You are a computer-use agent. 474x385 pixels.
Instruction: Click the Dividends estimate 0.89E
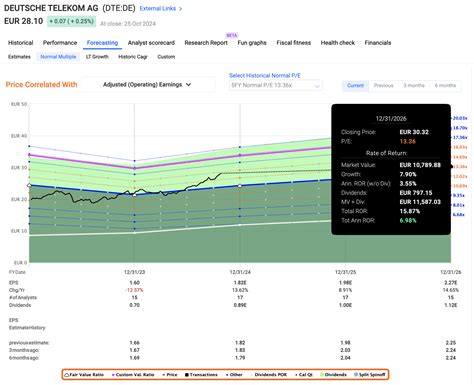click(240, 305)
